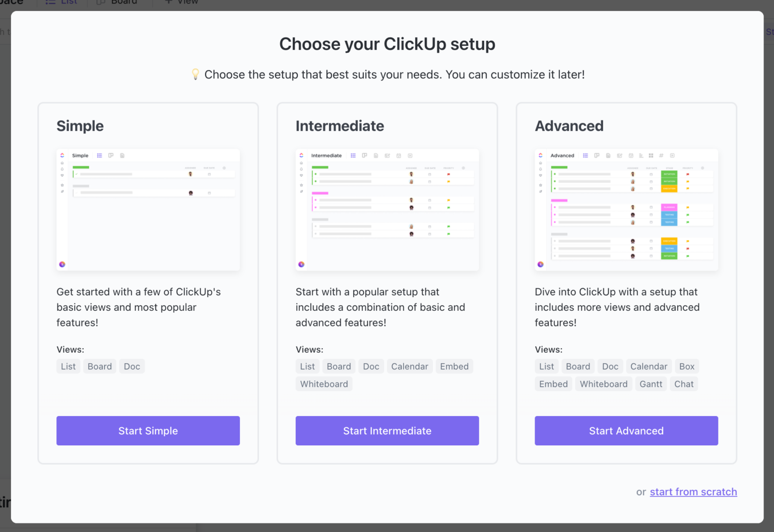Toggle the Embed view chip under Intermediate
The image size is (774, 532).
tap(454, 366)
